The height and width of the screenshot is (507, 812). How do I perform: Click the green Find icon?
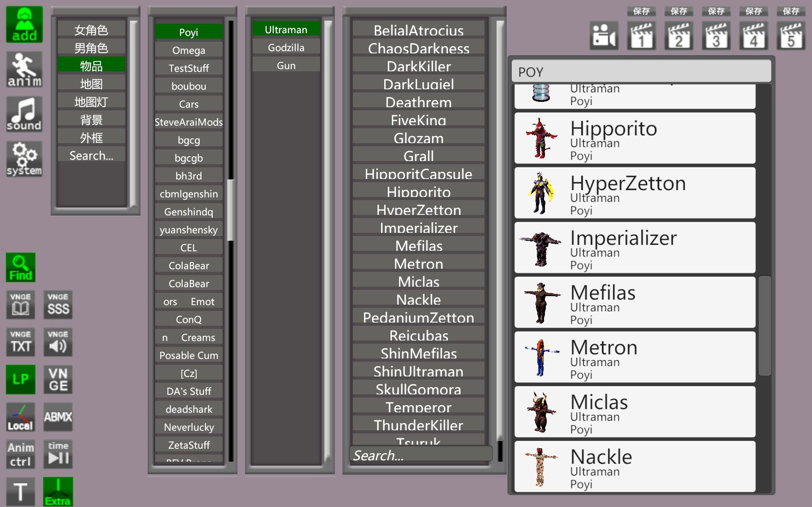(21, 267)
